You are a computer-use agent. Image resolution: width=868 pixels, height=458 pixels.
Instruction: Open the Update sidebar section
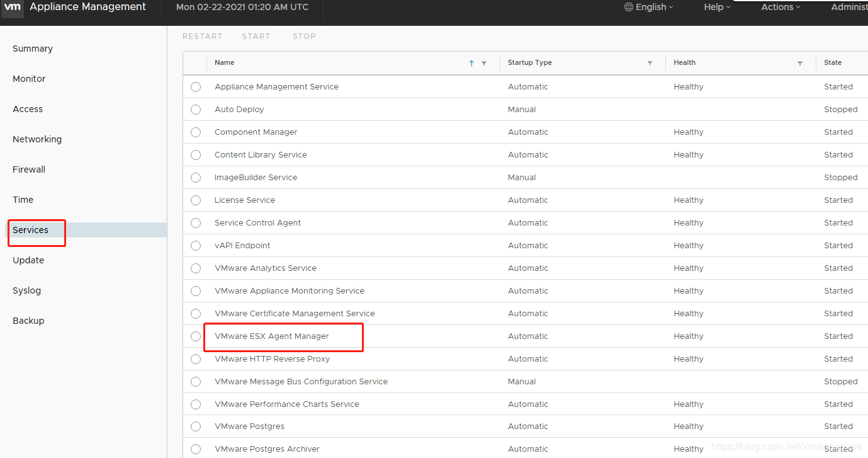[x=28, y=260]
